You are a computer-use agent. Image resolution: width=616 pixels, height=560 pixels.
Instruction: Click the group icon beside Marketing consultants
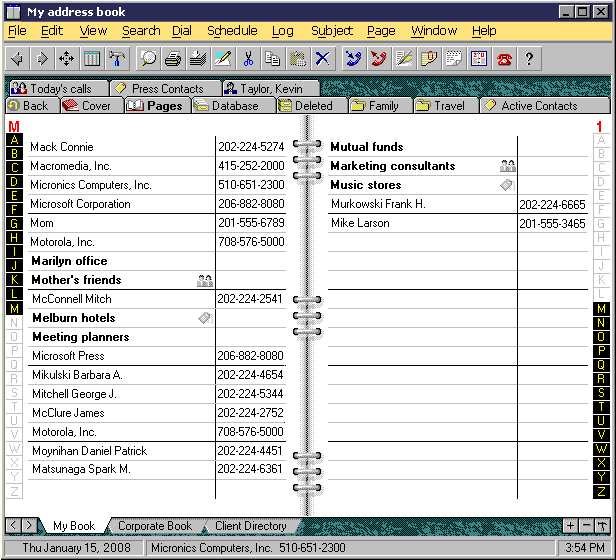[508, 166]
